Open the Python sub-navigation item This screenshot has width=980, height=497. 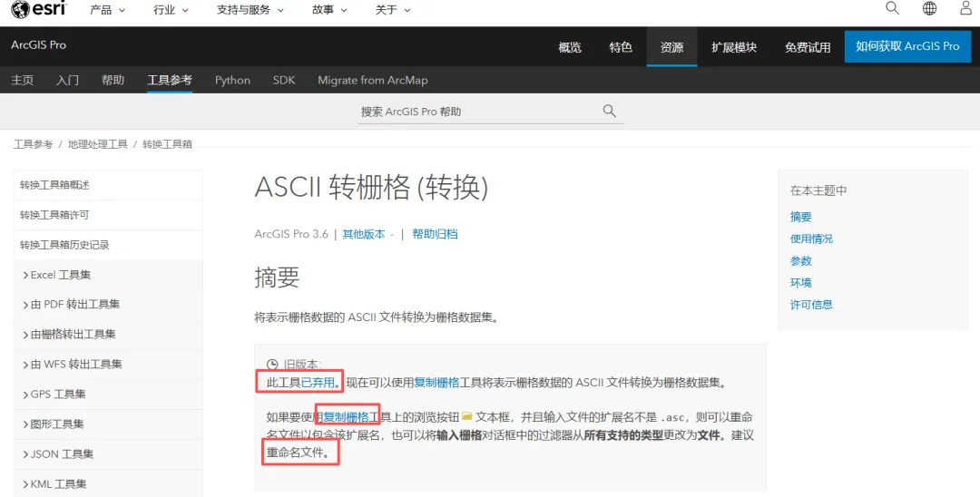(x=232, y=80)
